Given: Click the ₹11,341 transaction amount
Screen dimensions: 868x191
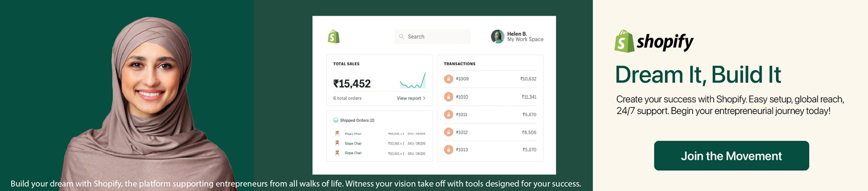Looking at the screenshot, I should coord(529,97).
